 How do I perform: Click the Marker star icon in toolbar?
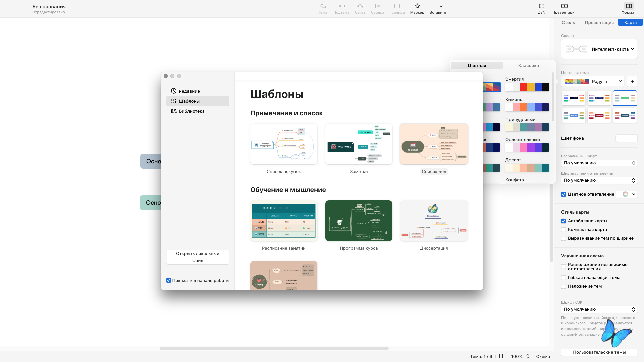pyautogui.click(x=417, y=6)
